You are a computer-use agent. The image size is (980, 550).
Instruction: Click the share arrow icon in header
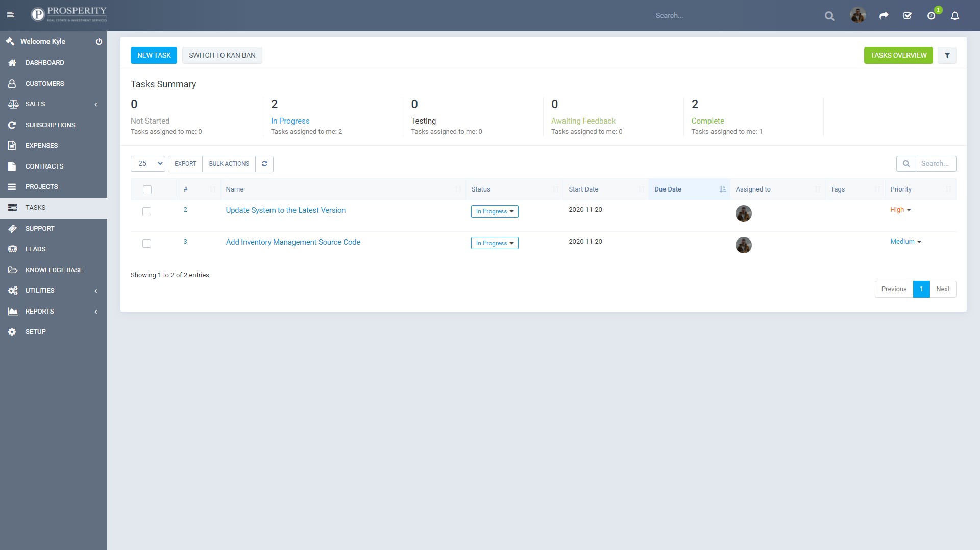[884, 16]
